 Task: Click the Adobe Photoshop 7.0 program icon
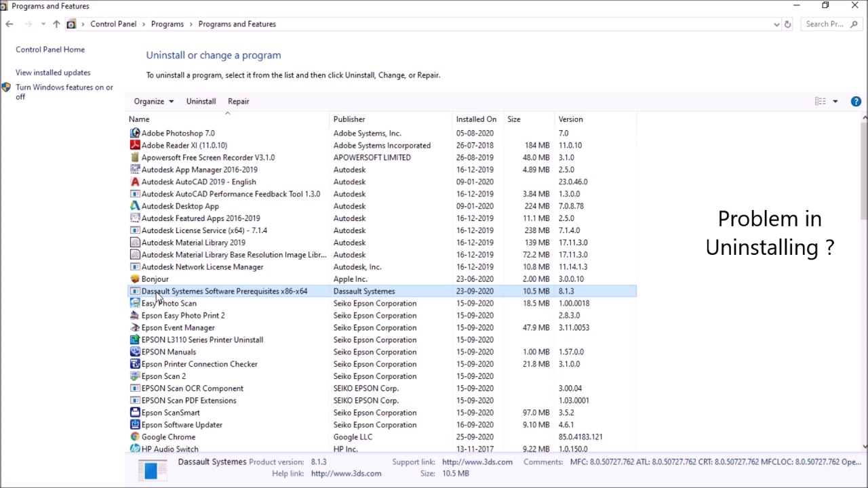coord(135,134)
